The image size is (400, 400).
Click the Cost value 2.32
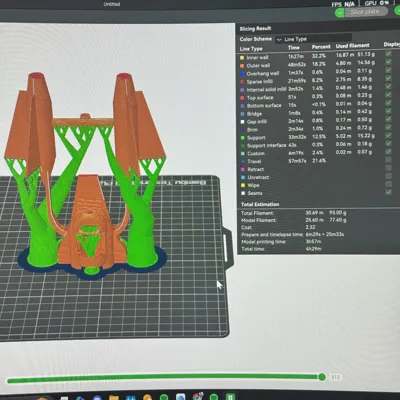coord(310,227)
